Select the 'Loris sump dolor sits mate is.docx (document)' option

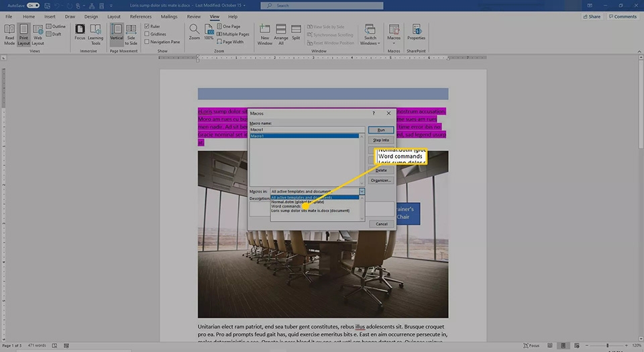tap(315, 210)
